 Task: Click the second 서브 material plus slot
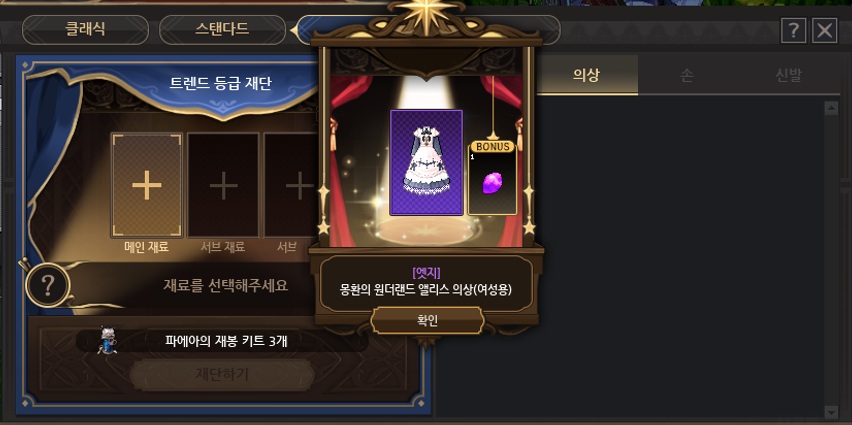[x=291, y=185]
